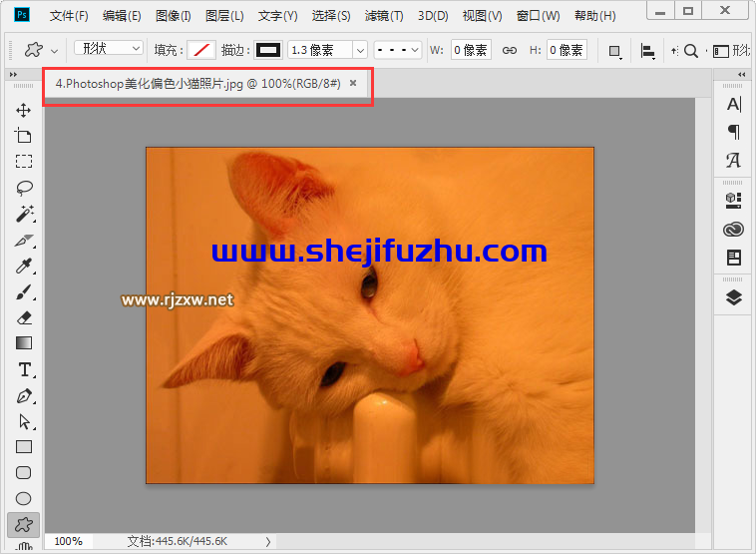Click the 文档:445.6K/445.6K status text
This screenshot has width=756, height=554.
tap(177, 541)
